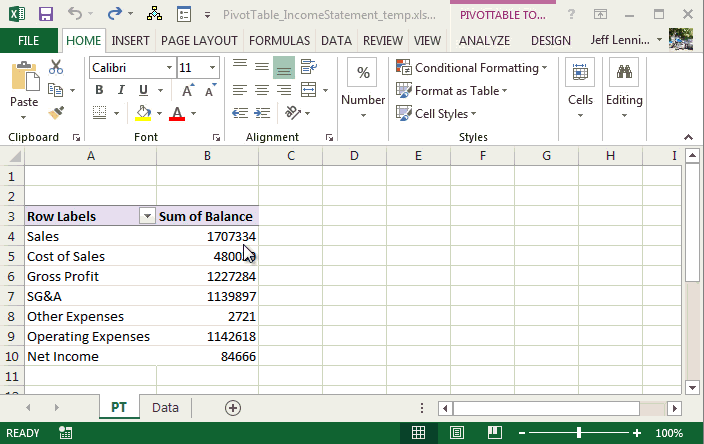Undo the last action
Screen dimensions: 704x444
[x=75, y=14]
